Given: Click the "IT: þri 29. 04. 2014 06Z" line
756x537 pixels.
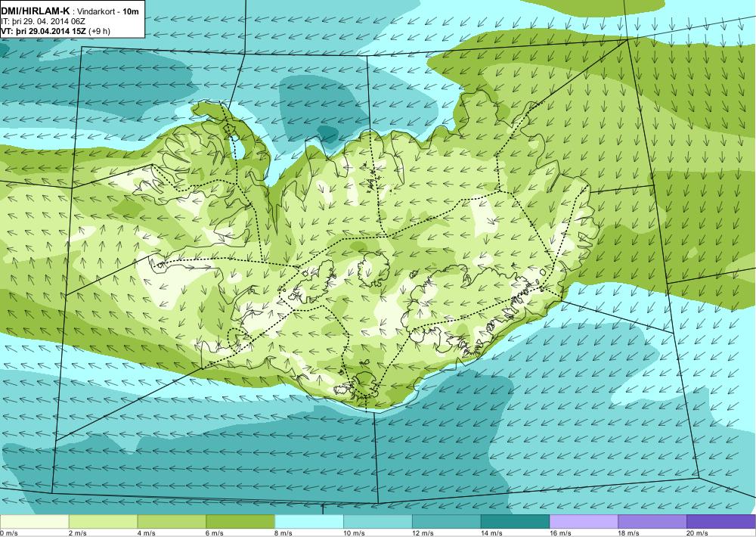Looking at the screenshot, I should (x=43, y=21).
